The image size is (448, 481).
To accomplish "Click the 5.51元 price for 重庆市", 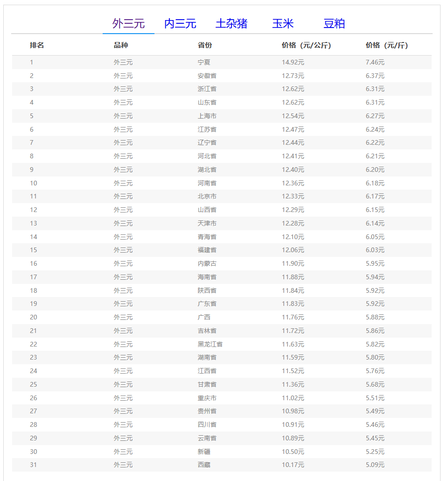I will [375, 398].
